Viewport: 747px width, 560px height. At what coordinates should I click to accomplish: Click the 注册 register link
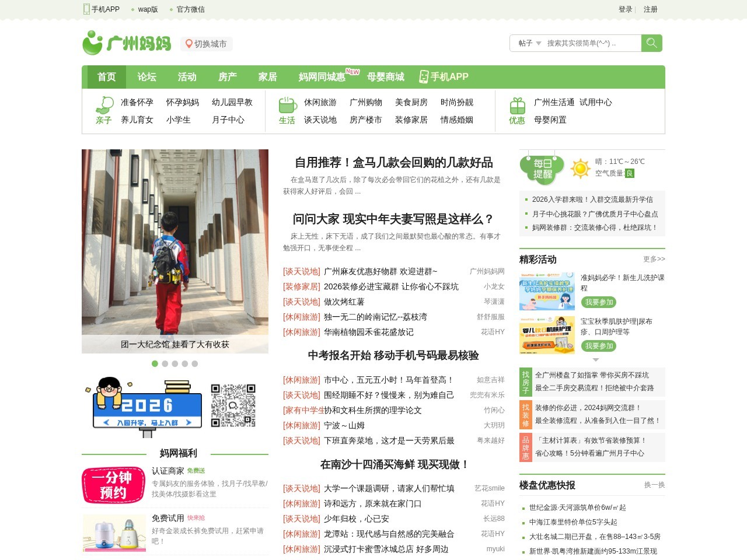(x=649, y=9)
